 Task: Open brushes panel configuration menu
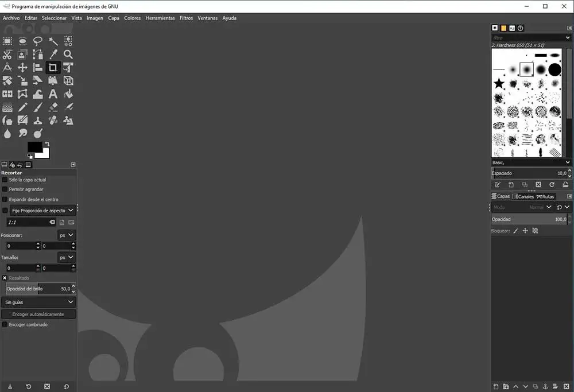click(569, 28)
